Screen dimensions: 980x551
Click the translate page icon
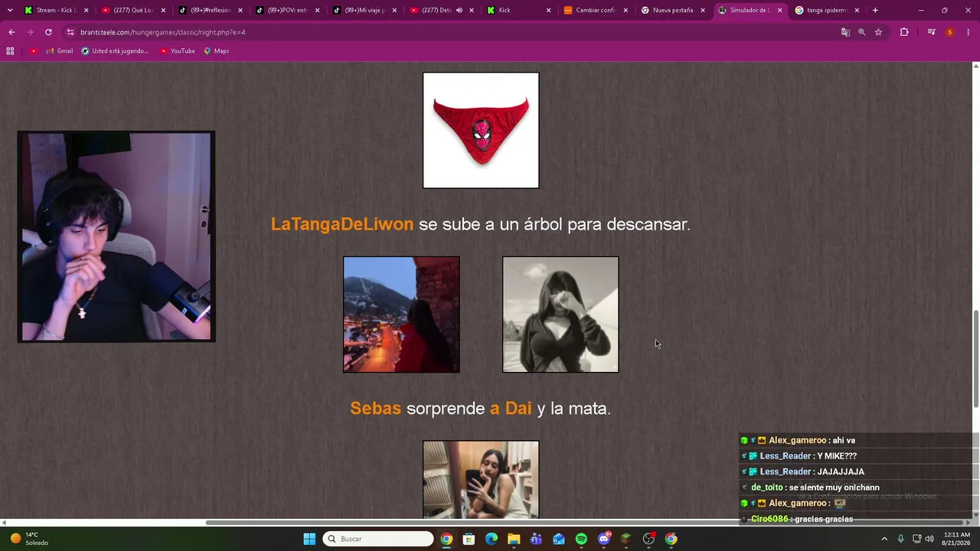point(845,32)
